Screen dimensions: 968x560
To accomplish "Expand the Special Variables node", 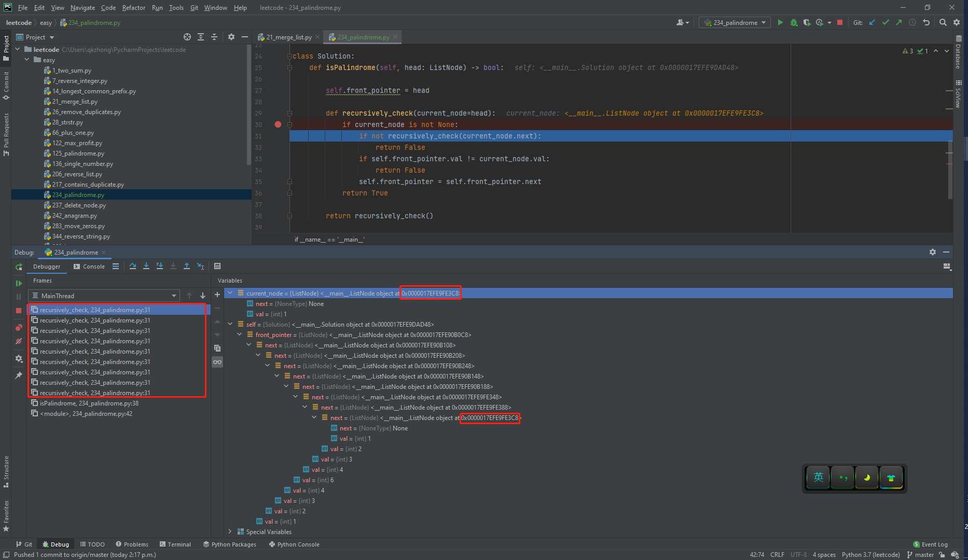I will 230,531.
